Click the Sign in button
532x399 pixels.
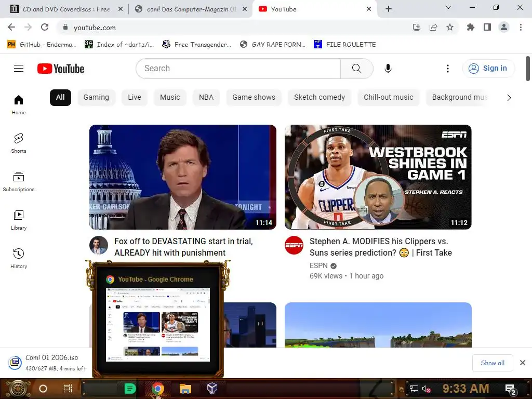click(488, 69)
